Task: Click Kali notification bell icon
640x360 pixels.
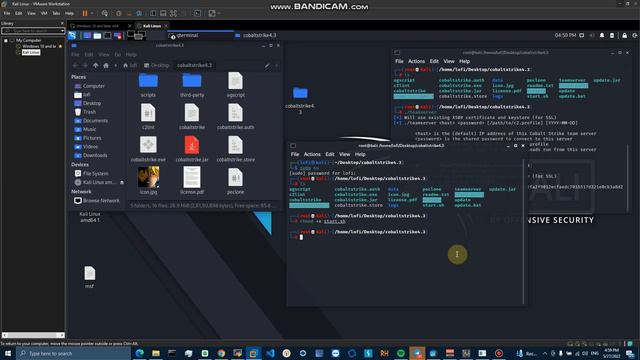Action: pos(602,36)
